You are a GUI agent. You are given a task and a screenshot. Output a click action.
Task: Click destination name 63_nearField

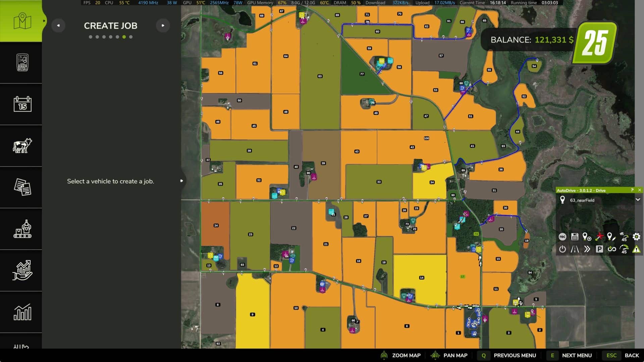coord(582,200)
